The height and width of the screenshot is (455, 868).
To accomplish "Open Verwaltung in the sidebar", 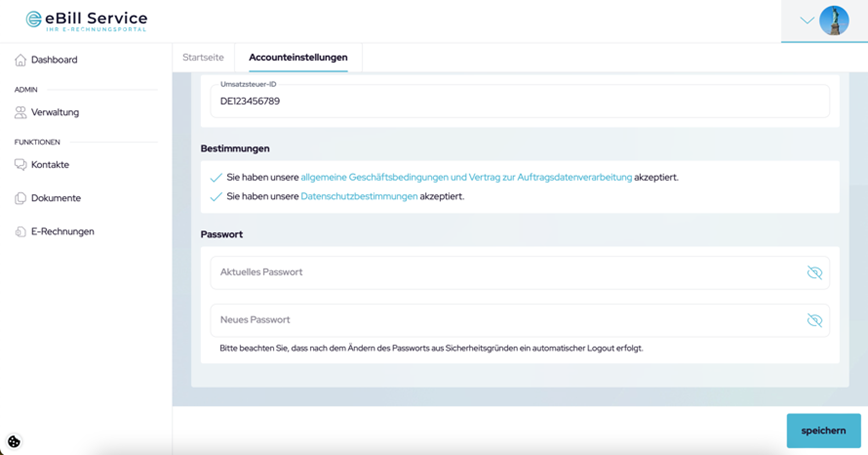I will point(54,113).
